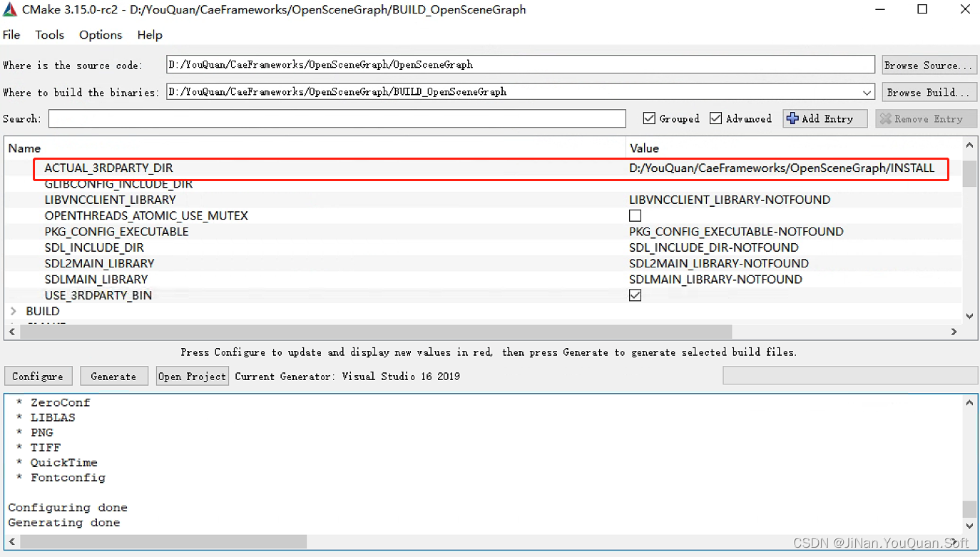Click the "* LIBLAS" log line
This screenshot has height=557, width=980.
click(45, 418)
